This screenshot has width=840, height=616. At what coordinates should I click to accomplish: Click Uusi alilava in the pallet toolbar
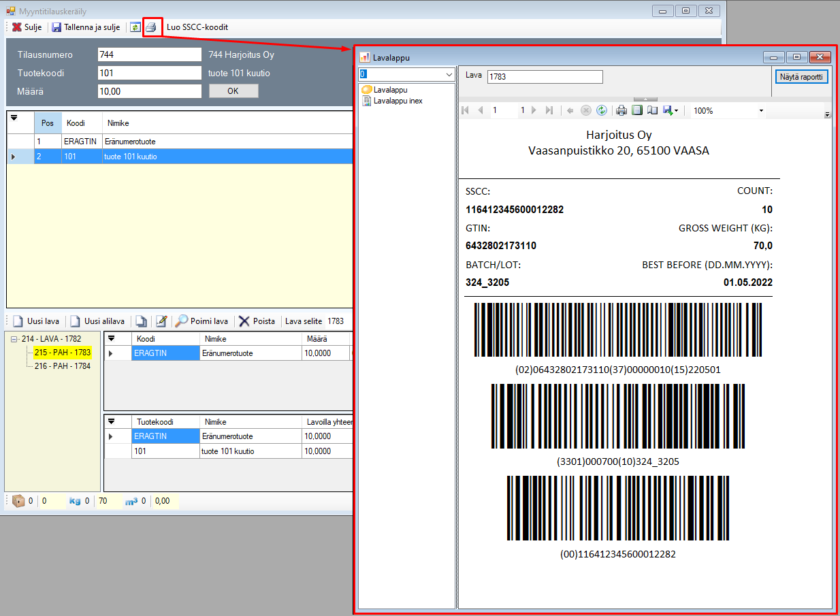pyautogui.click(x=97, y=321)
